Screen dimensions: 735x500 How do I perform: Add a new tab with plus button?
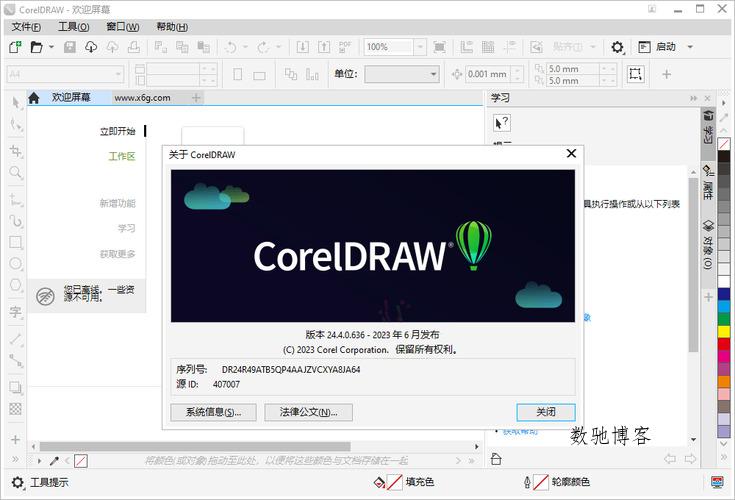point(196,98)
